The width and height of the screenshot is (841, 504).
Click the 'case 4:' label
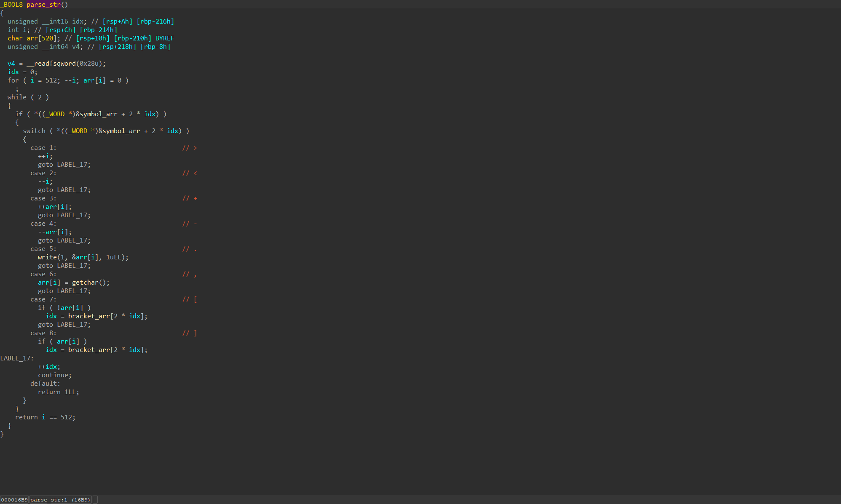point(43,224)
